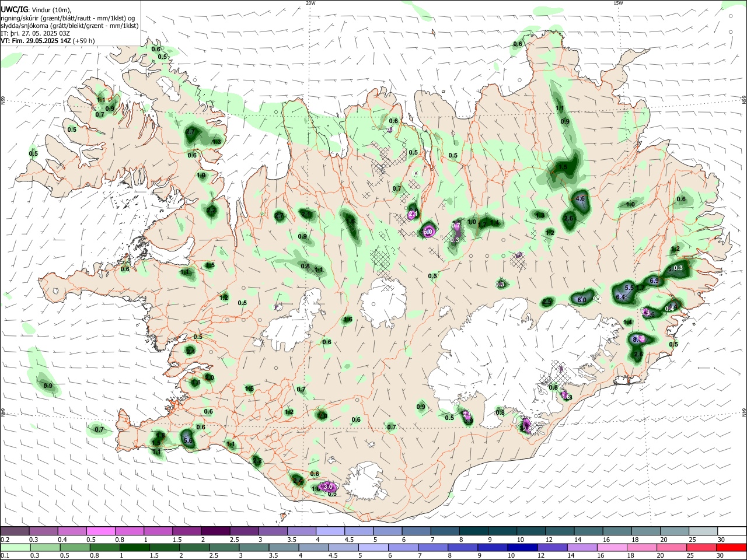747x560 pixels.
Task: Click the palest green swatch between 0.1 and 0.3
Action: (15, 547)
